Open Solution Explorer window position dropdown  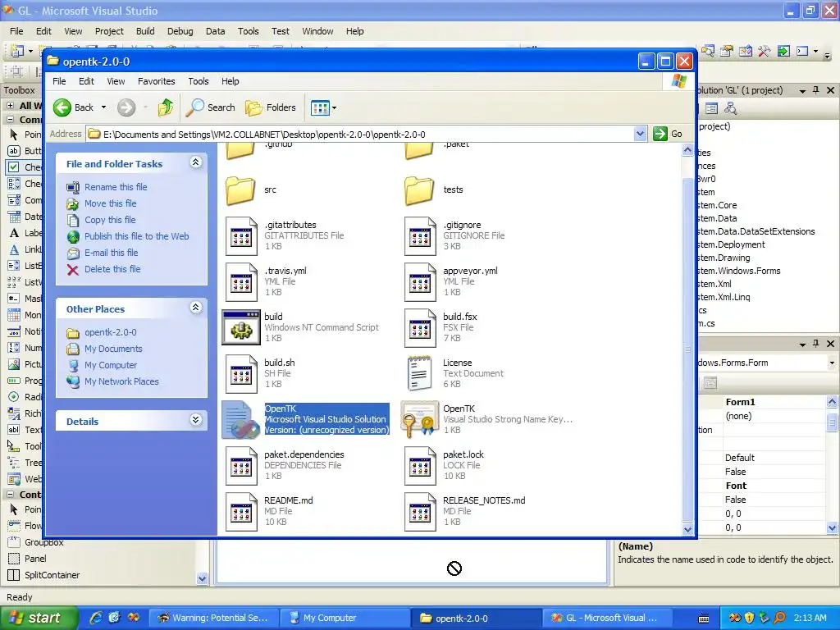(802, 91)
